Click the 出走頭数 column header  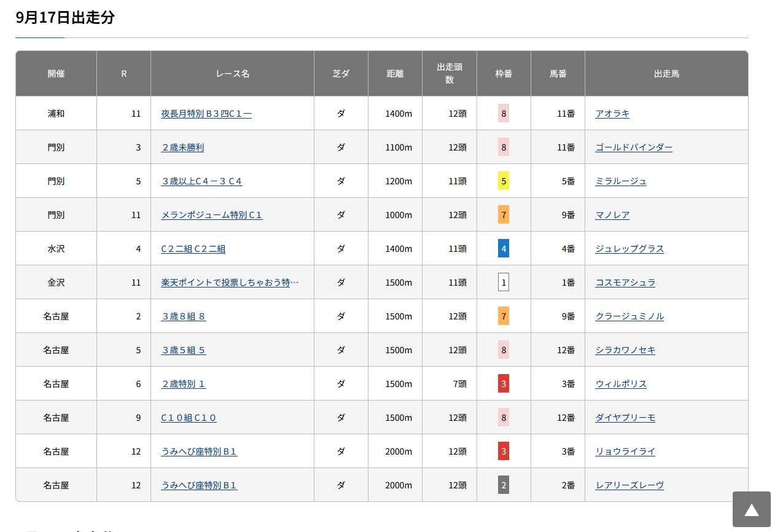click(450, 74)
